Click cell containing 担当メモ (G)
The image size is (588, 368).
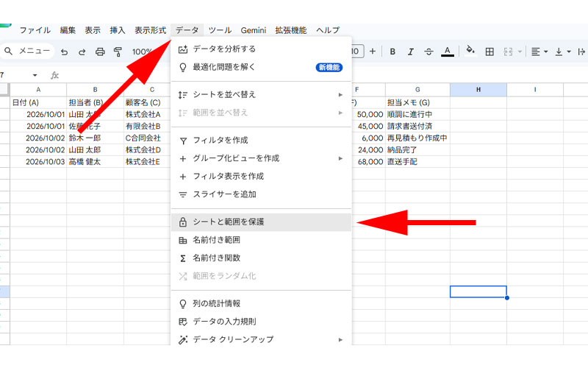pyautogui.click(x=417, y=102)
